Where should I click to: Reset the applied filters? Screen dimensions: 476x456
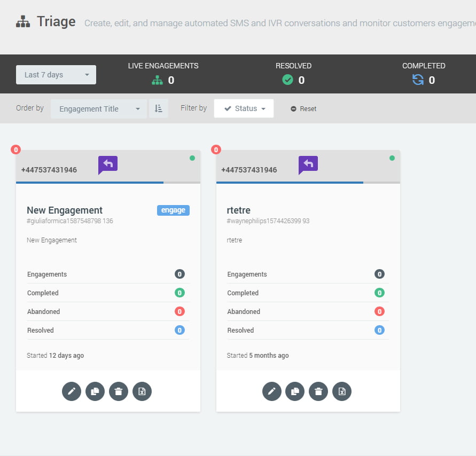tap(303, 108)
